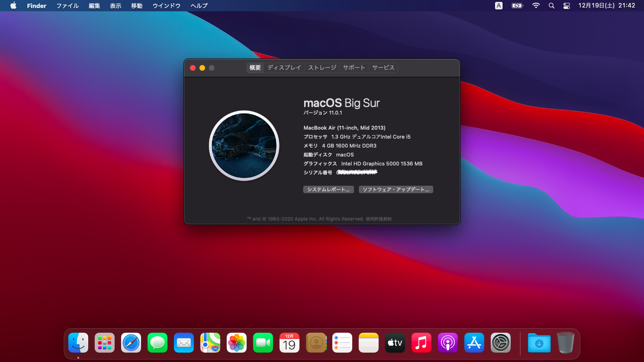This screenshot has height=362, width=644.
Task: Click the システムレポート button
Action: point(329,189)
